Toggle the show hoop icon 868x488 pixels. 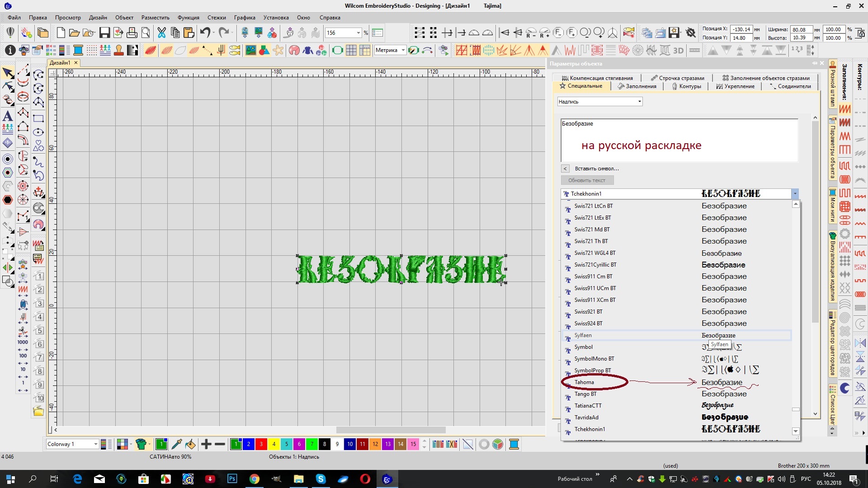[337, 50]
